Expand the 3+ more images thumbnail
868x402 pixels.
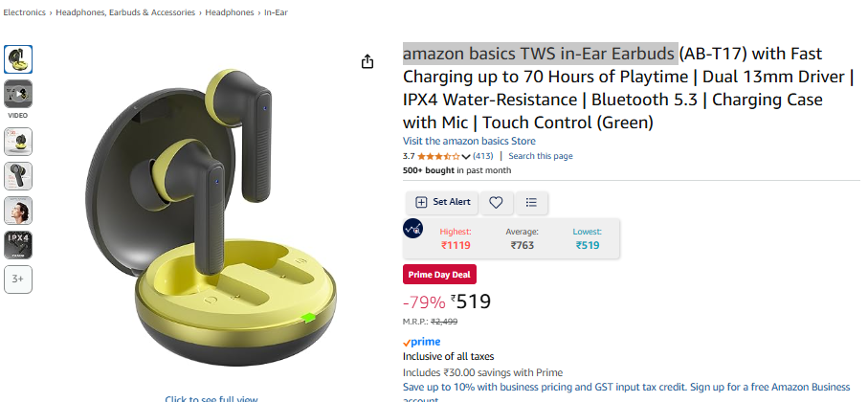tap(18, 279)
